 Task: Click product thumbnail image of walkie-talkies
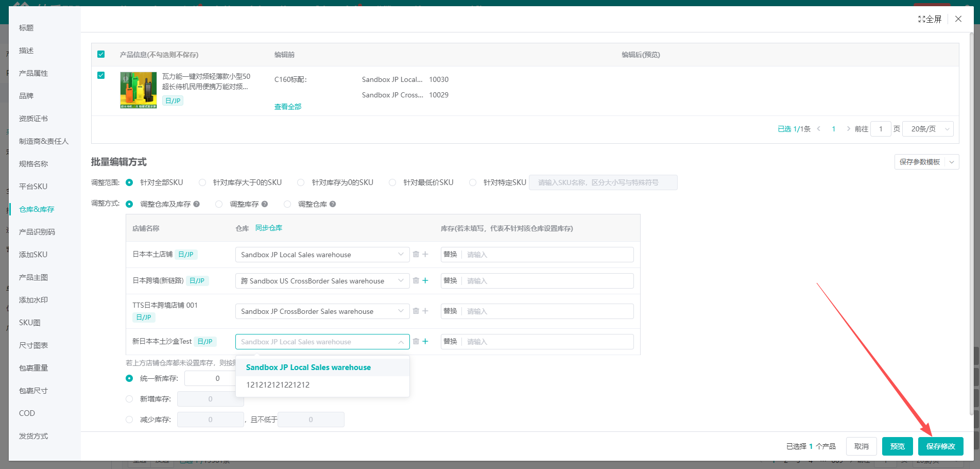(x=139, y=90)
